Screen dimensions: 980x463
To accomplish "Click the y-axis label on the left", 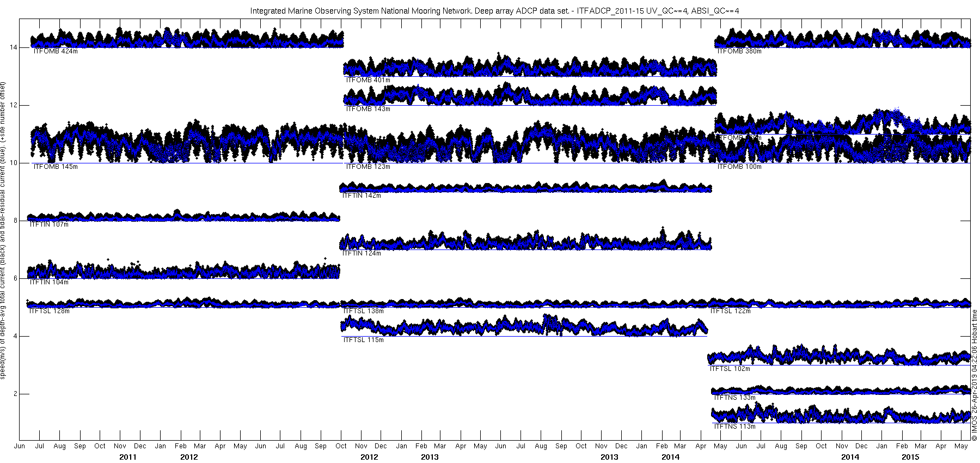I will coord(4,230).
